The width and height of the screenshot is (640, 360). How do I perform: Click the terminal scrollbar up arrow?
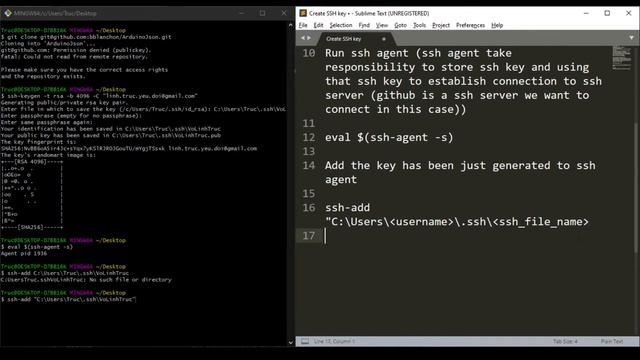[x=291, y=25]
